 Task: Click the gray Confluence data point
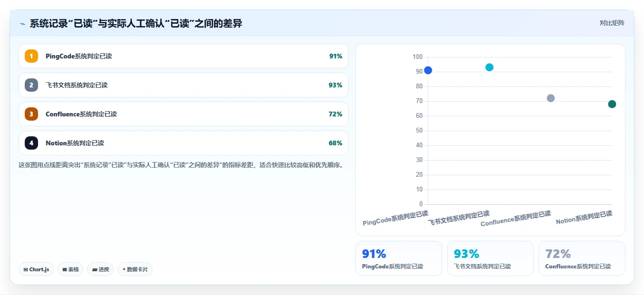[551, 98]
